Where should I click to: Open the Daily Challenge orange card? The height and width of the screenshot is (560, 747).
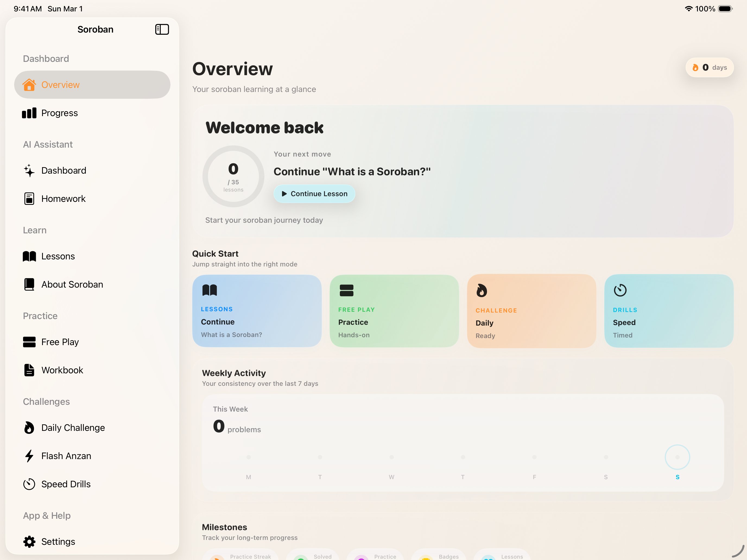point(531,311)
